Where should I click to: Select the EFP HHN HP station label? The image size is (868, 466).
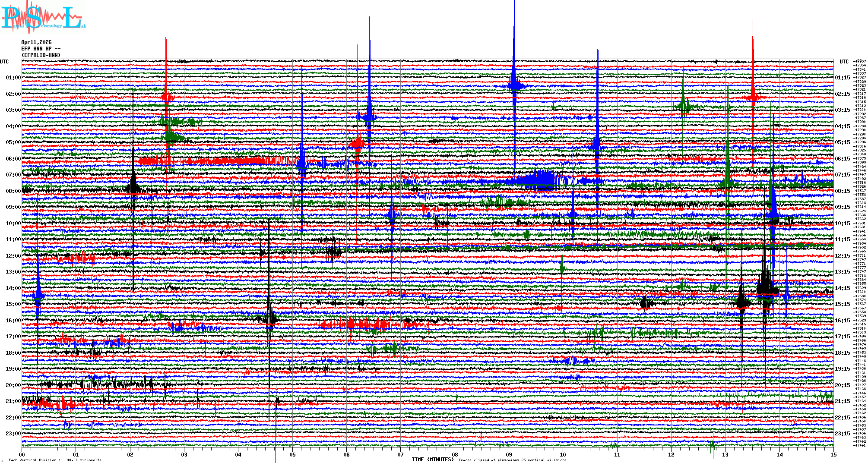pos(41,49)
